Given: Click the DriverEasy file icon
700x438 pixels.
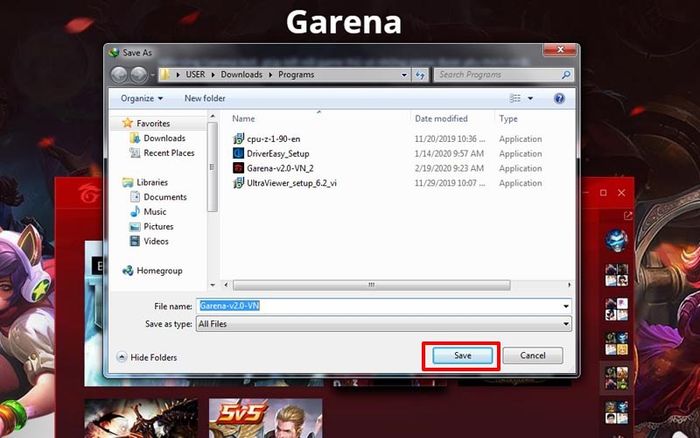Looking at the screenshot, I should point(238,154).
